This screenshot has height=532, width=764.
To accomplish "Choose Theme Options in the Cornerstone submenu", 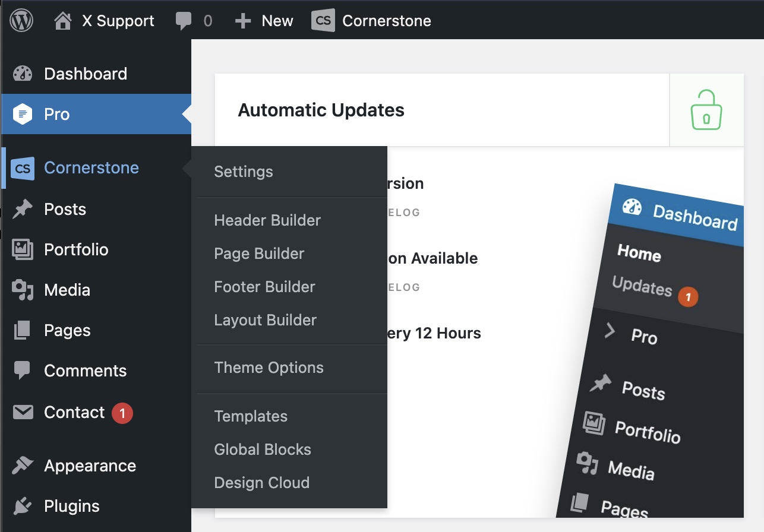I will tap(269, 368).
